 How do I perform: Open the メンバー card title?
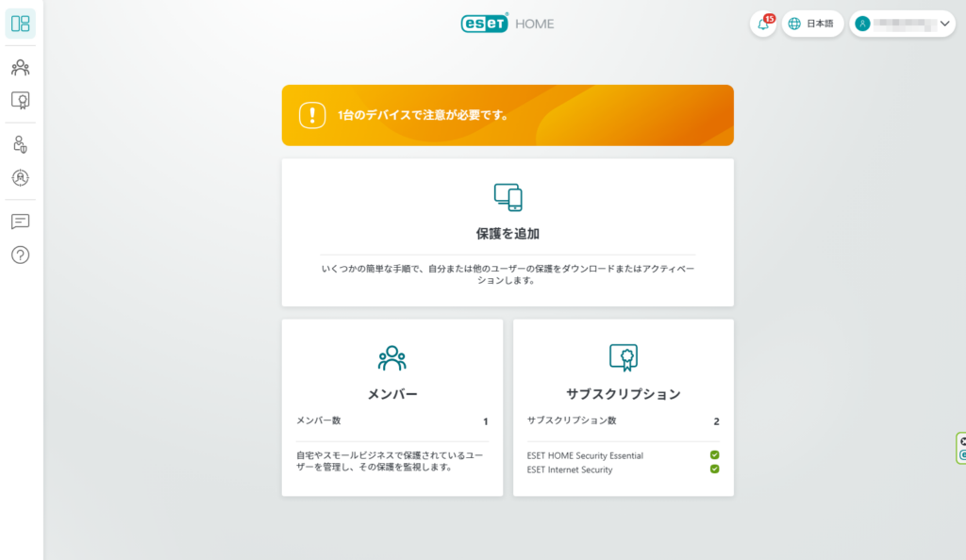pyautogui.click(x=392, y=394)
